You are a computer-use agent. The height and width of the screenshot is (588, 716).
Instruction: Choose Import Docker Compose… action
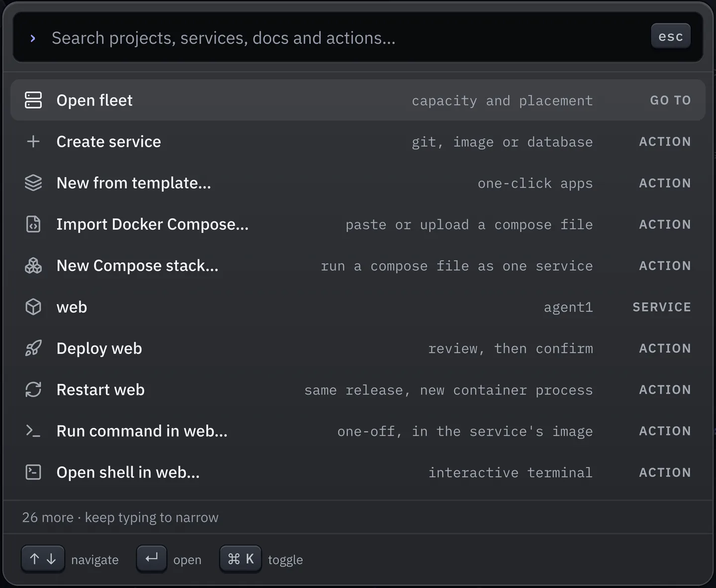[x=358, y=224]
